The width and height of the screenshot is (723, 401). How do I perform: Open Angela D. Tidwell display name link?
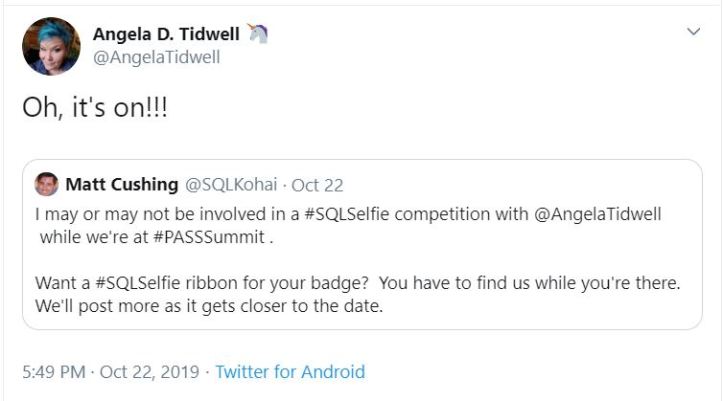(x=166, y=34)
